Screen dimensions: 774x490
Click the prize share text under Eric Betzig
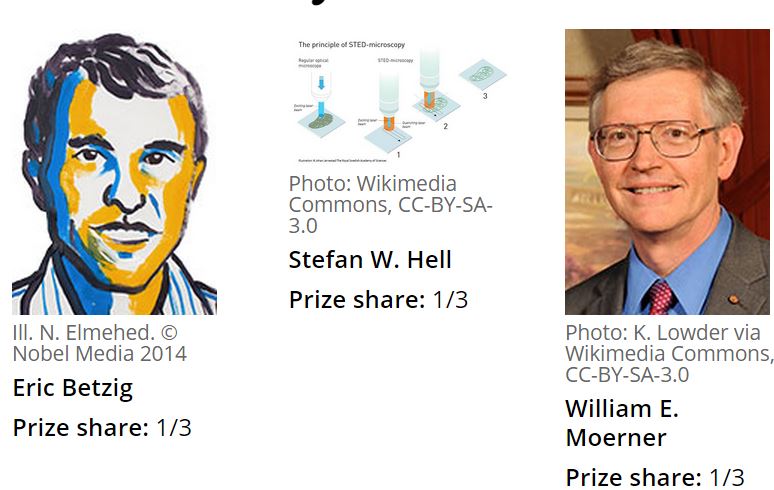point(102,428)
